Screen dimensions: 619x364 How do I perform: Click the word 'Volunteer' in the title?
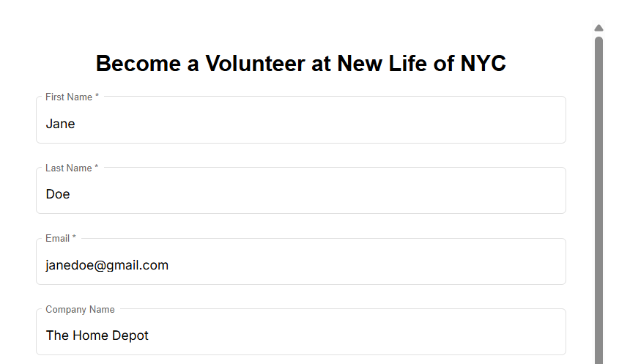pyautogui.click(x=254, y=64)
